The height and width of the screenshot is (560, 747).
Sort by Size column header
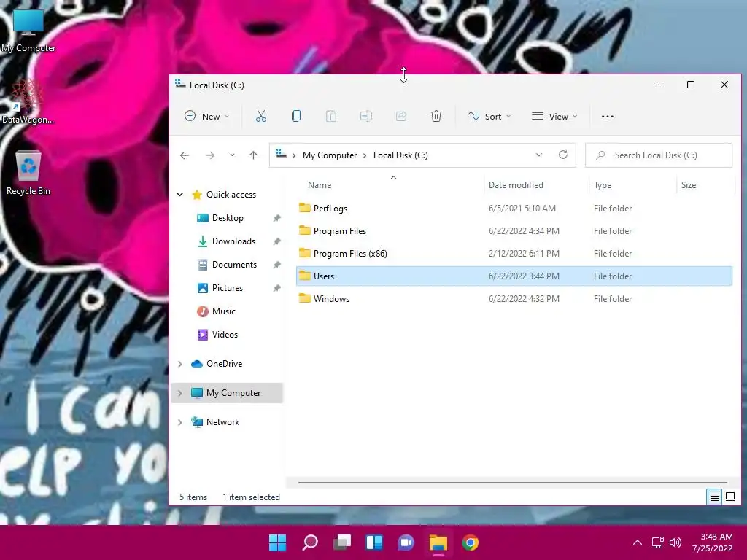point(705,184)
